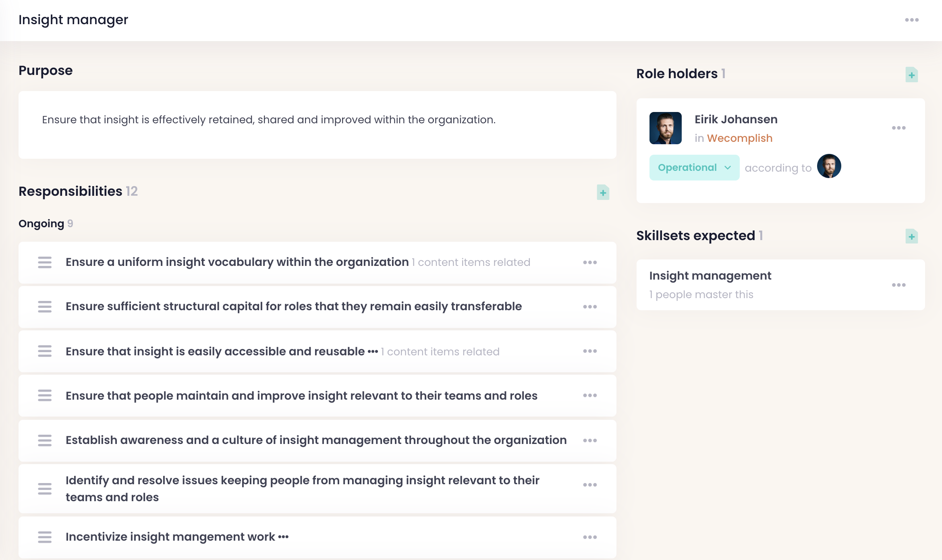Open Insight manager page options menu
The height and width of the screenshot is (560, 942).
click(x=911, y=20)
